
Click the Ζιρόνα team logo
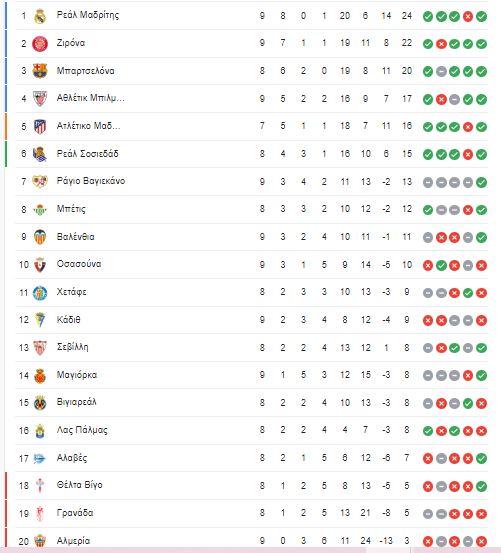coord(40,44)
